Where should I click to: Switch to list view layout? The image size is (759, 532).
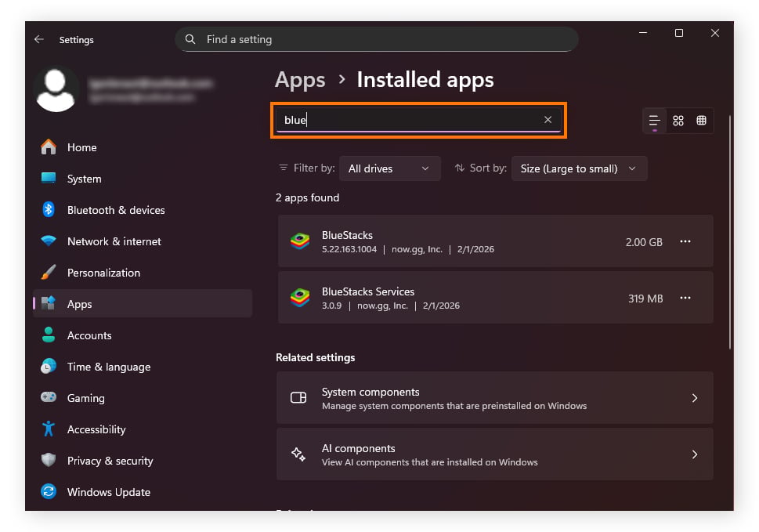[655, 121]
